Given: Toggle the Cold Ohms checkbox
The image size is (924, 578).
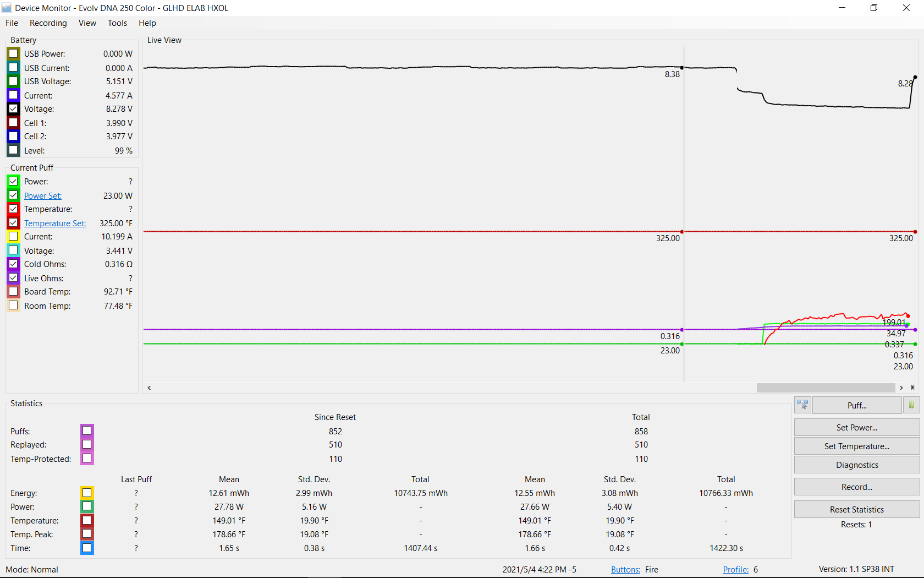Looking at the screenshot, I should pos(14,264).
